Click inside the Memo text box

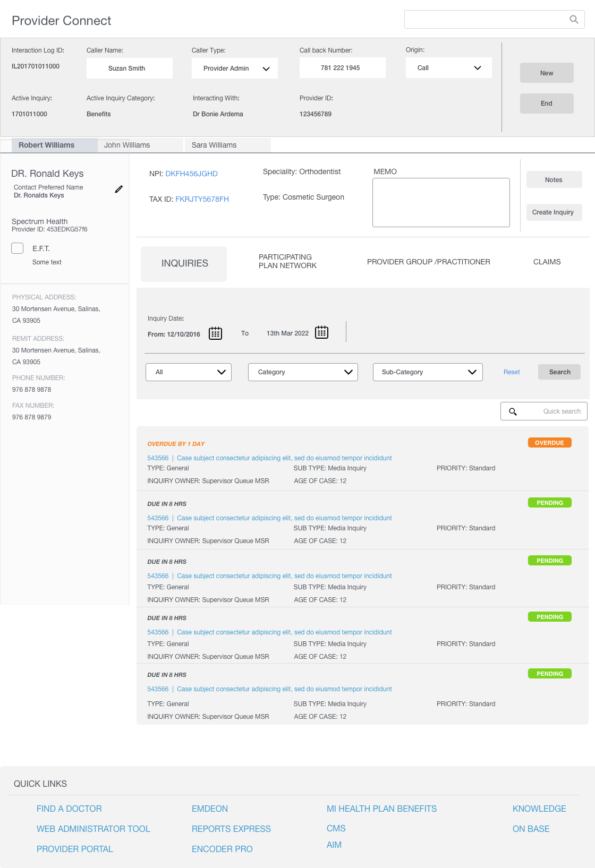(x=441, y=202)
